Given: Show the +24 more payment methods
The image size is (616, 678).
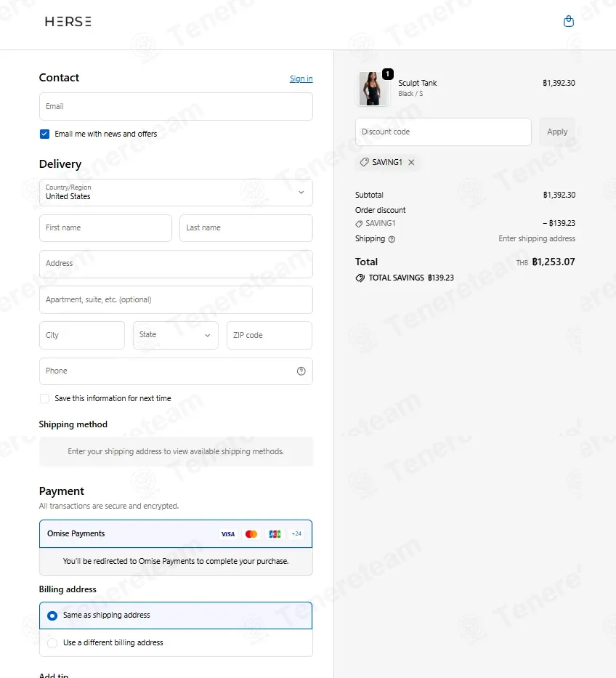Looking at the screenshot, I should click(x=296, y=533).
